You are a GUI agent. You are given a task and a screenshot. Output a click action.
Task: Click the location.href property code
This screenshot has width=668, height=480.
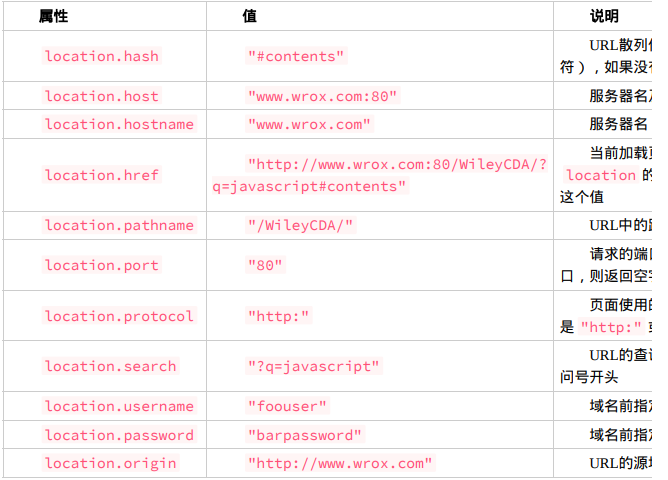point(102,175)
